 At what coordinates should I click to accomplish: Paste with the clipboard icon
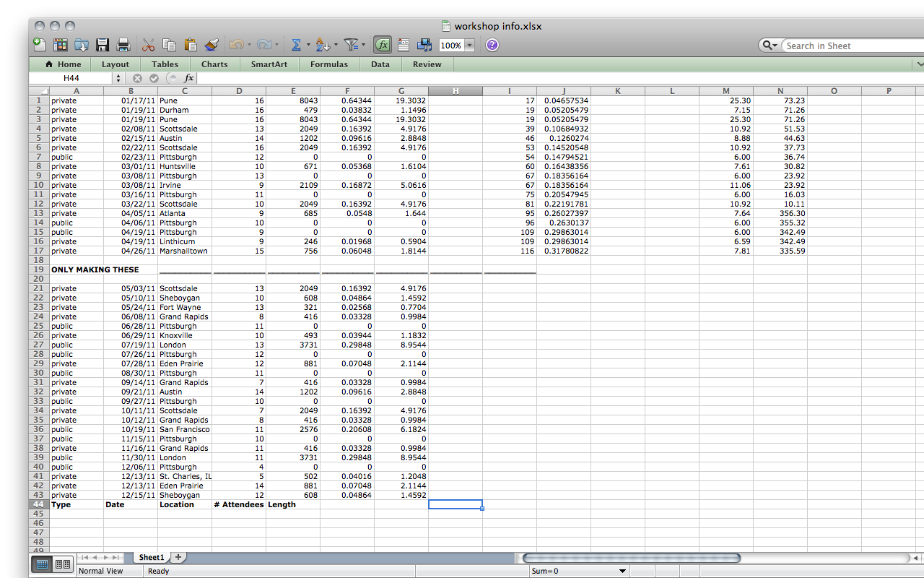(x=191, y=45)
